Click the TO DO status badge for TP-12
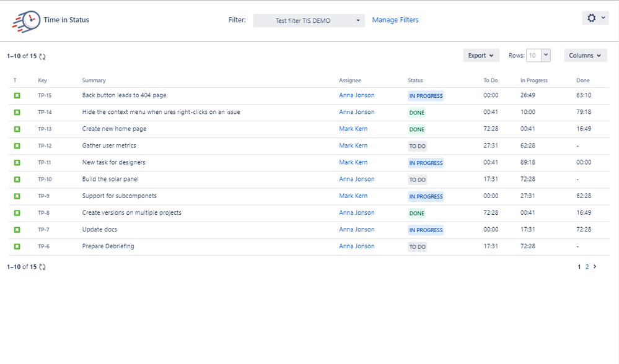 (417, 146)
